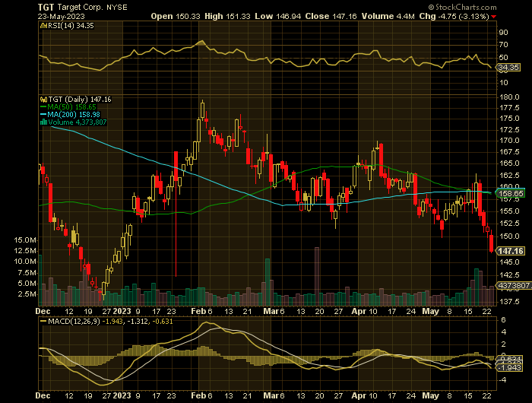Click the tall red candle with long lower wick

[176, 214]
